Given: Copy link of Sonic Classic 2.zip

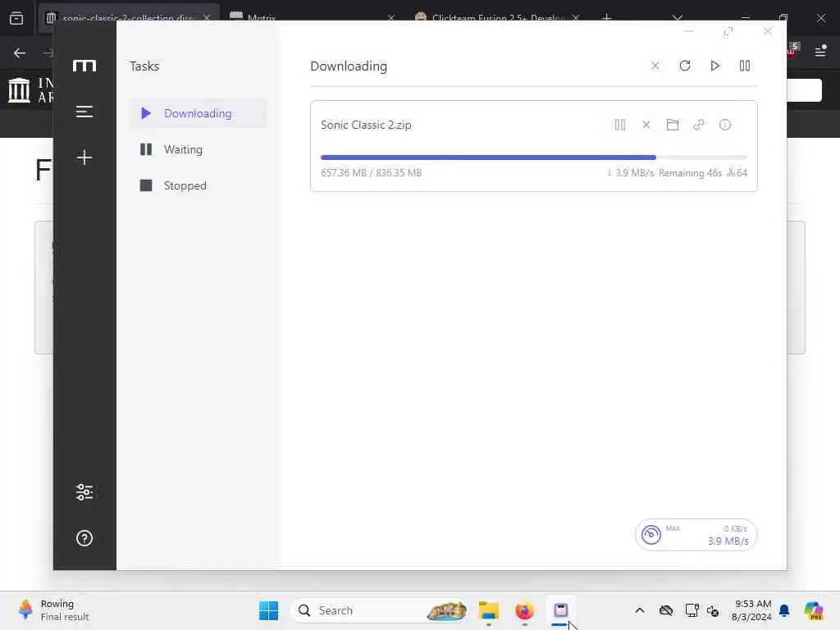Looking at the screenshot, I should pyautogui.click(x=699, y=125).
